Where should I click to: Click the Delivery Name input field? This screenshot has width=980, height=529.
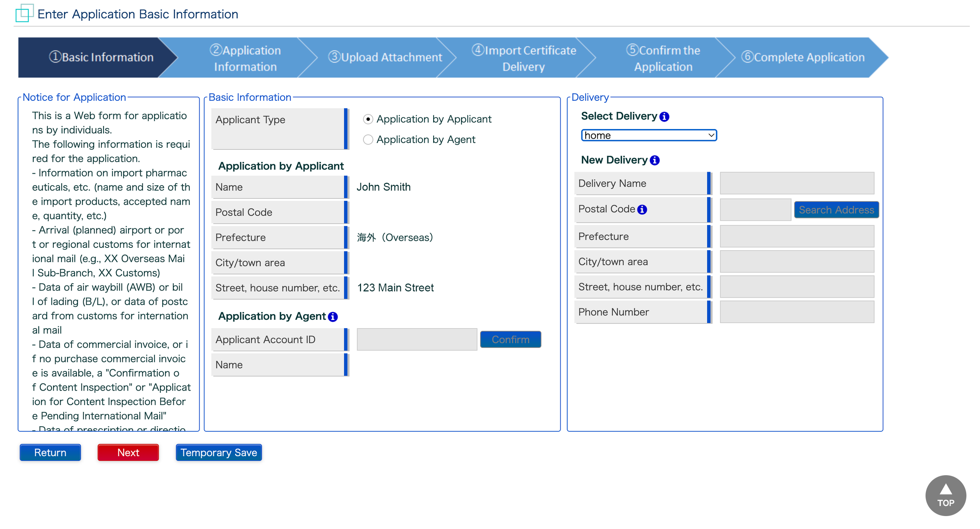click(x=797, y=183)
